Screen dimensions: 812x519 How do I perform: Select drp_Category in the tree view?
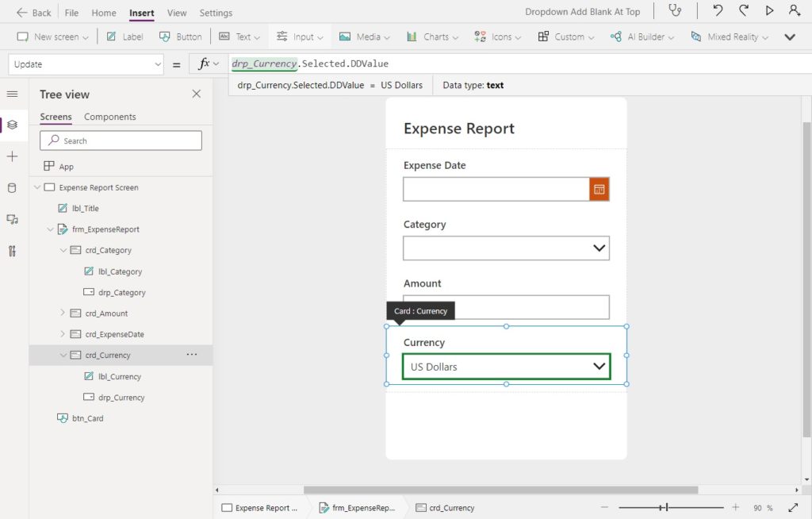(121, 292)
